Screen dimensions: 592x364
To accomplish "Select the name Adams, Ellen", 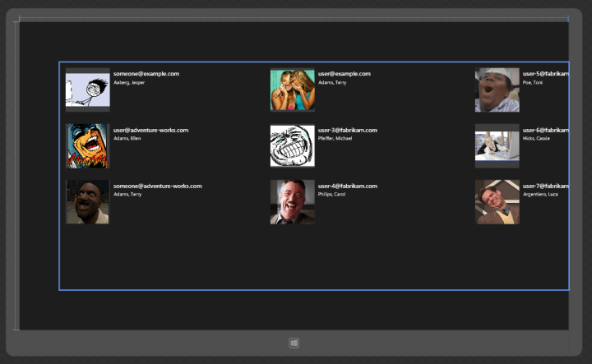I will point(127,138).
